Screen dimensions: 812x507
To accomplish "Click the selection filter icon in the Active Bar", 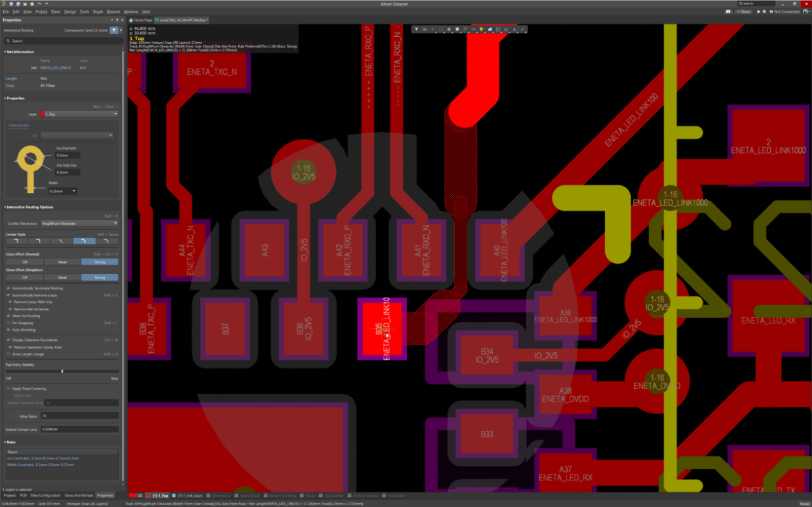I will point(416,29).
